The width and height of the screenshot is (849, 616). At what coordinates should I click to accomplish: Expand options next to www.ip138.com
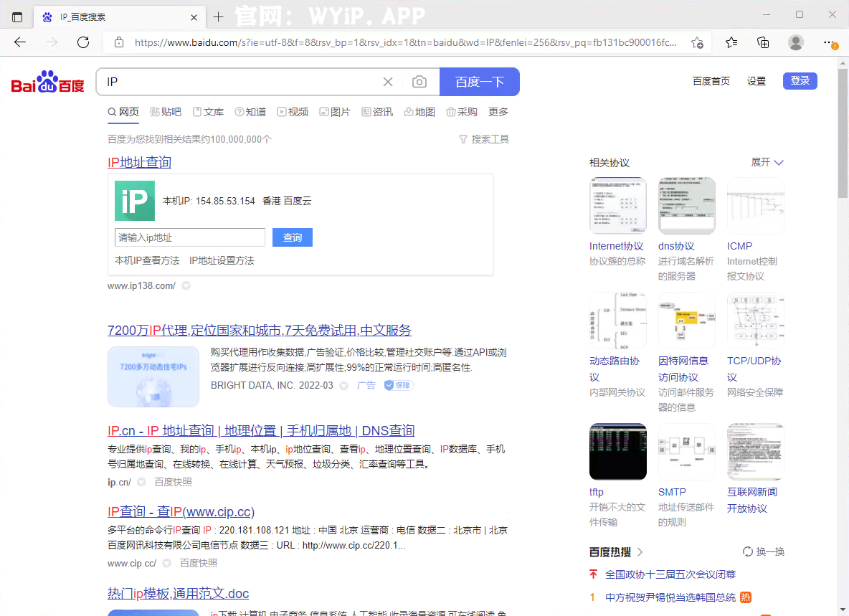(x=186, y=286)
